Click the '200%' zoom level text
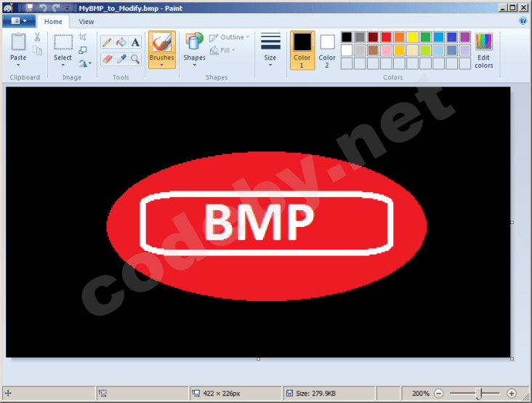The width and height of the screenshot is (532, 403). click(x=421, y=394)
